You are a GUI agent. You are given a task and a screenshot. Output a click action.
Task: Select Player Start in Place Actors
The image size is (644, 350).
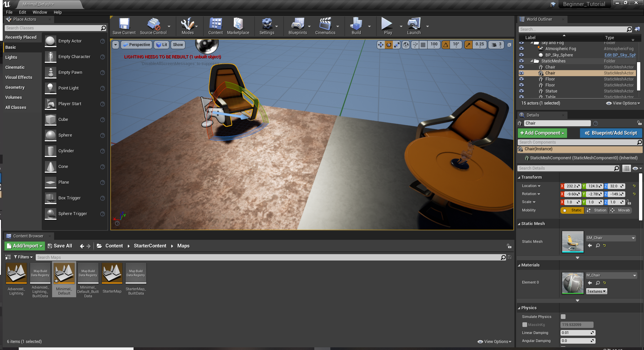pos(75,104)
